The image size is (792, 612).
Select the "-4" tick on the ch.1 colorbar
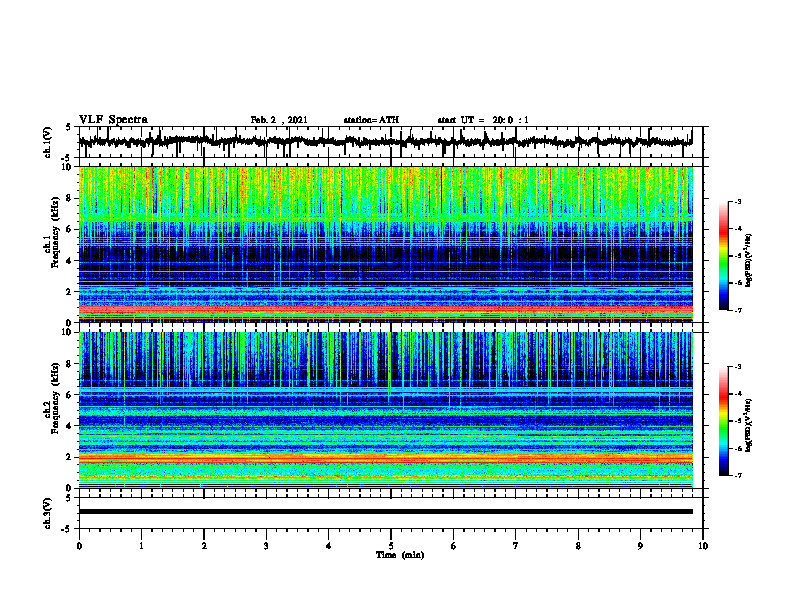coord(737,229)
